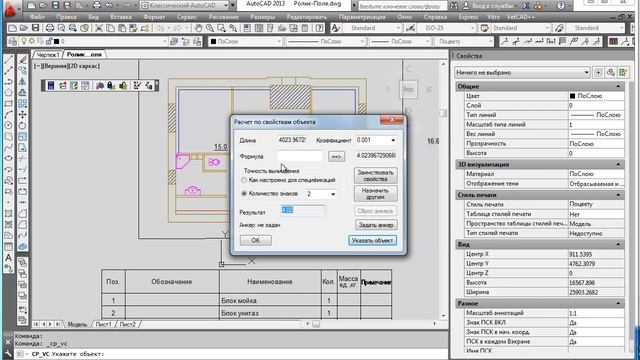Select the Trim tool
Screen dimensions: 640x360
pyautogui.click(x=22, y=159)
